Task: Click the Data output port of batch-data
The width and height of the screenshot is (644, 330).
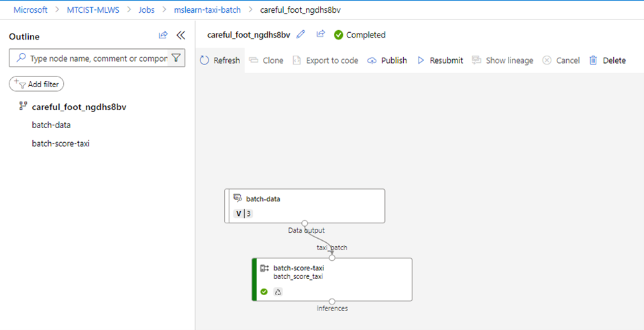Action: [305, 223]
